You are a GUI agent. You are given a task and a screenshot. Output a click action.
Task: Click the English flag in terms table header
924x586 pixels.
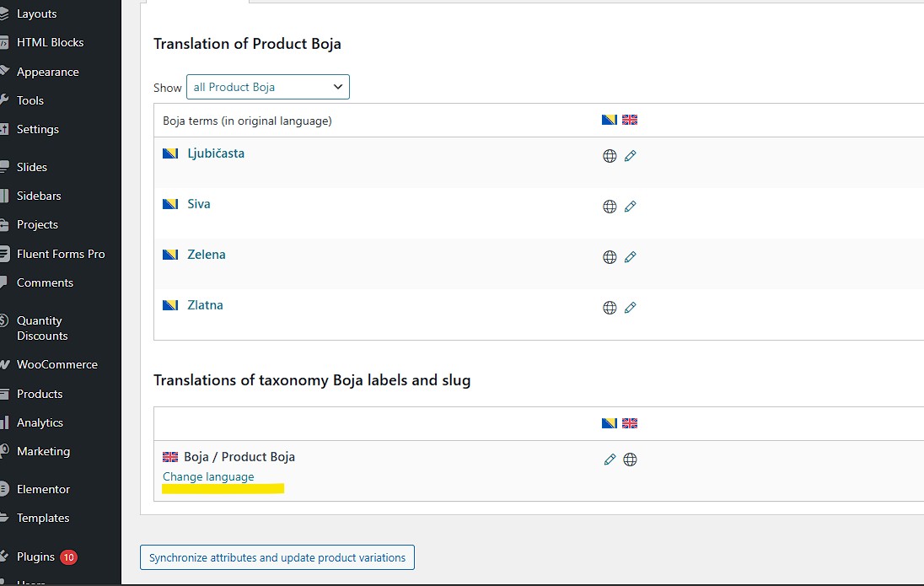coord(630,120)
